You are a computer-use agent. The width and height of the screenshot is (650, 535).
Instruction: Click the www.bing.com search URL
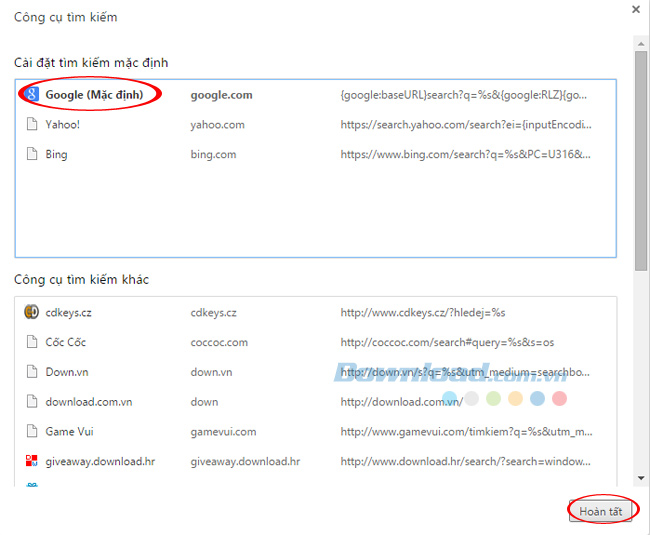coord(466,155)
